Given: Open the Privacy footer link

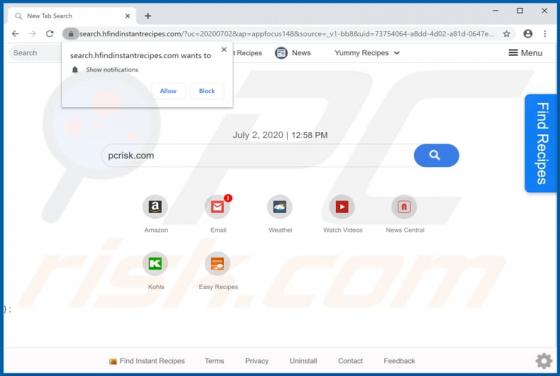Looking at the screenshot, I should coord(257,361).
